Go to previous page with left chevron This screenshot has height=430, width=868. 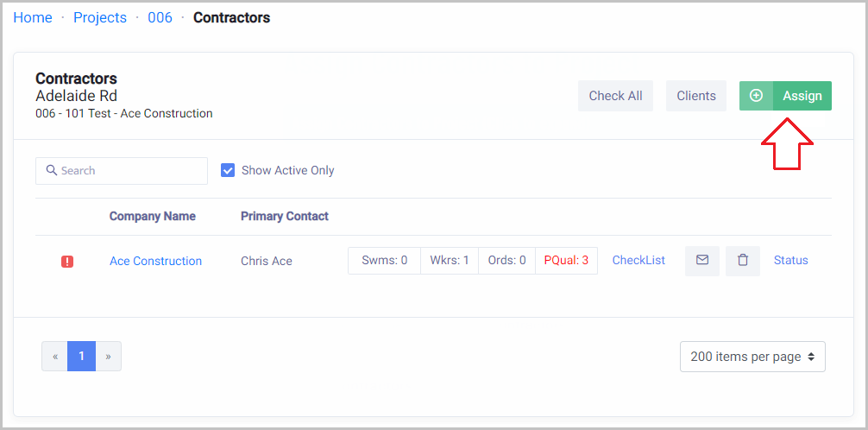tap(54, 356)
